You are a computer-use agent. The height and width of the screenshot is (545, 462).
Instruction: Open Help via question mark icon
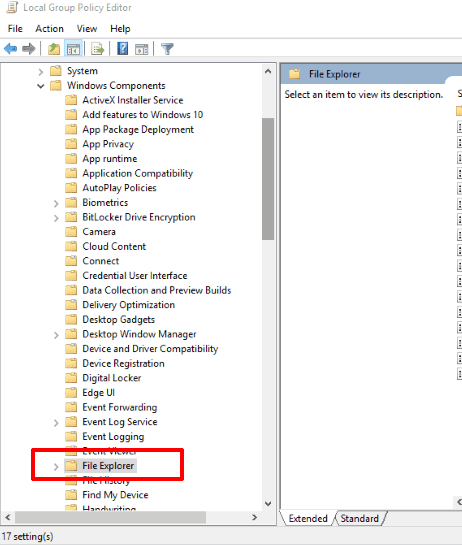pyautogui.click(x=122, y=49)
